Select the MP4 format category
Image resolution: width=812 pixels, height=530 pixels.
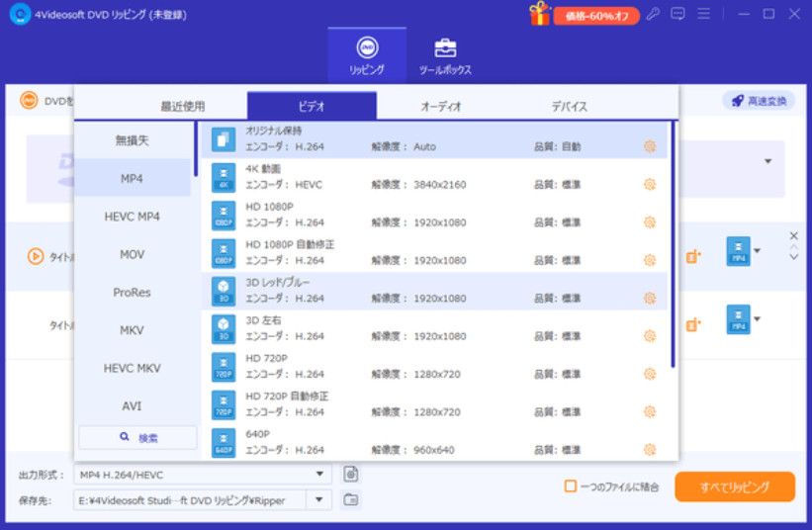pyautogui.click(x=133, y=178)
